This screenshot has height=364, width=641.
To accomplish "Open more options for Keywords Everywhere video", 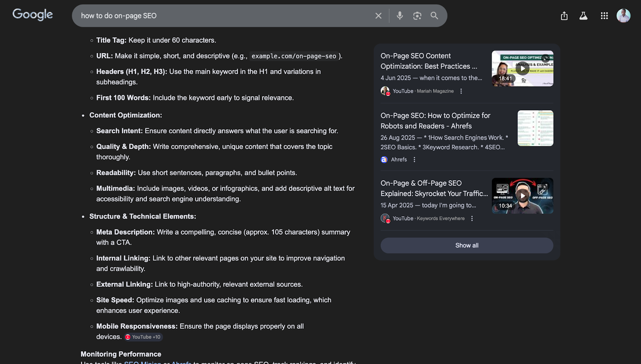I will 472,219.
